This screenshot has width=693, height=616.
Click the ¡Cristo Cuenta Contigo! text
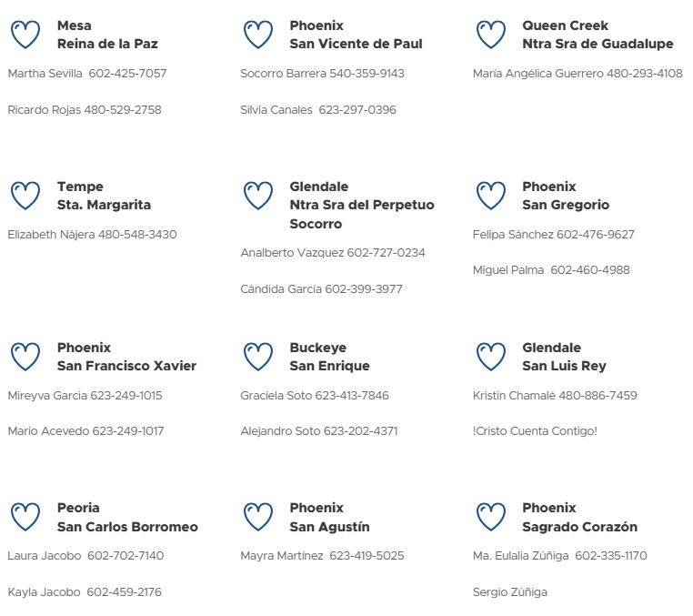(x=535, y=431)
